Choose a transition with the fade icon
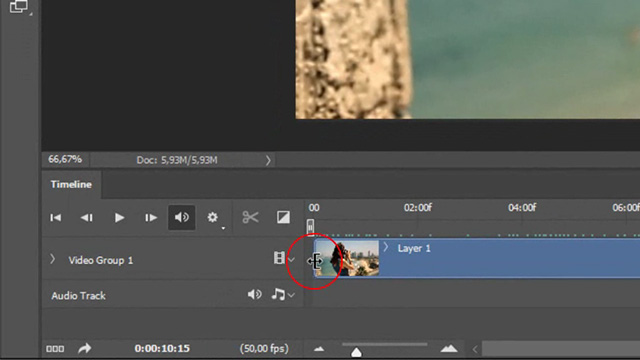This screenshot has height=360, width=640. point(283,217)
